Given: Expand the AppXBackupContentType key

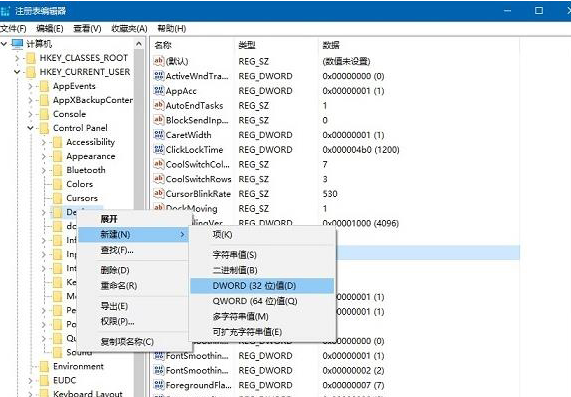Looking at the screenshot, I should click(30, 100).
